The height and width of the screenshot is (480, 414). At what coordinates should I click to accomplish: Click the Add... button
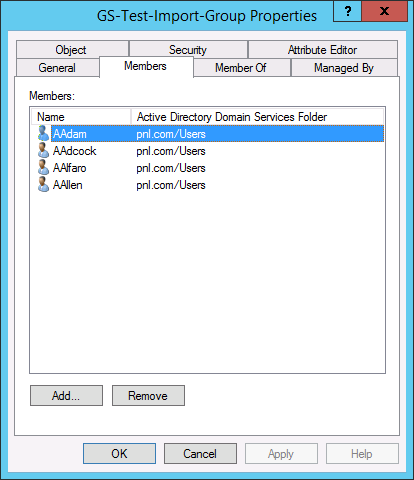tap(66, 396)
